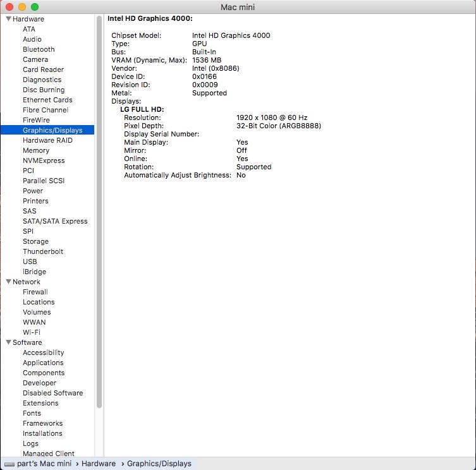This screenshot has height=470, width=476.
Task: Select Developer under Software
Action: (x=39, y=383)
